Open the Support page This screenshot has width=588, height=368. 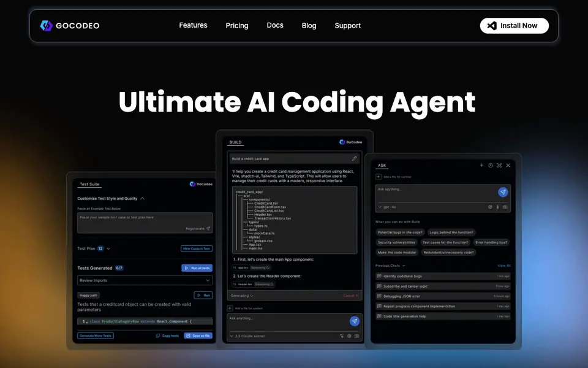click(348, 26)
